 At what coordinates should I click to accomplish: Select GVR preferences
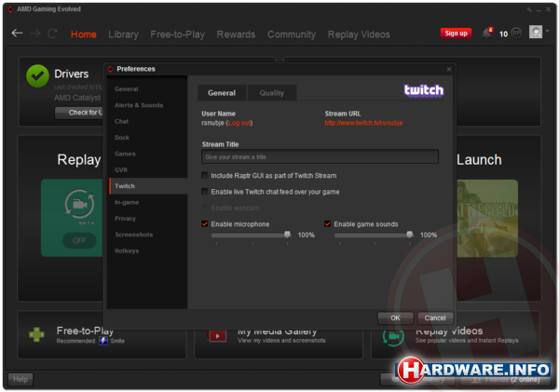point(148,169)
